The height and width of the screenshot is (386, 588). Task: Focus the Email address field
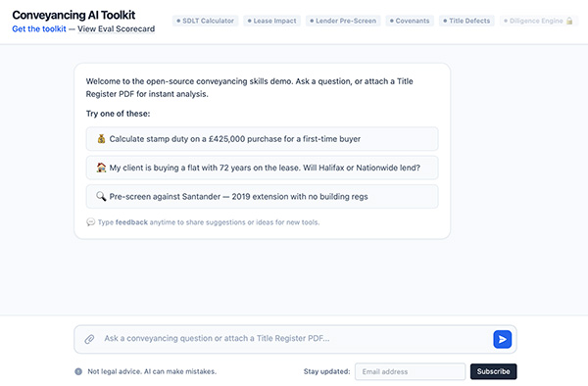[411, 371]
